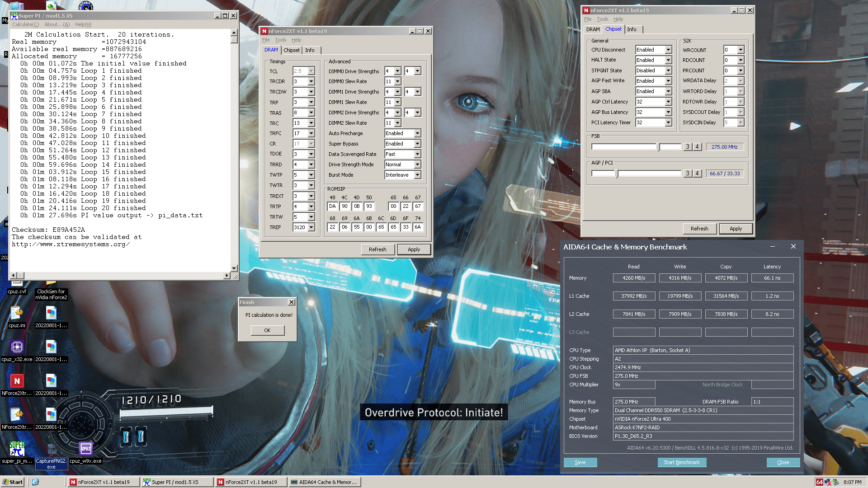
Task: Open Help menu in Super PI
Action: 83,24
